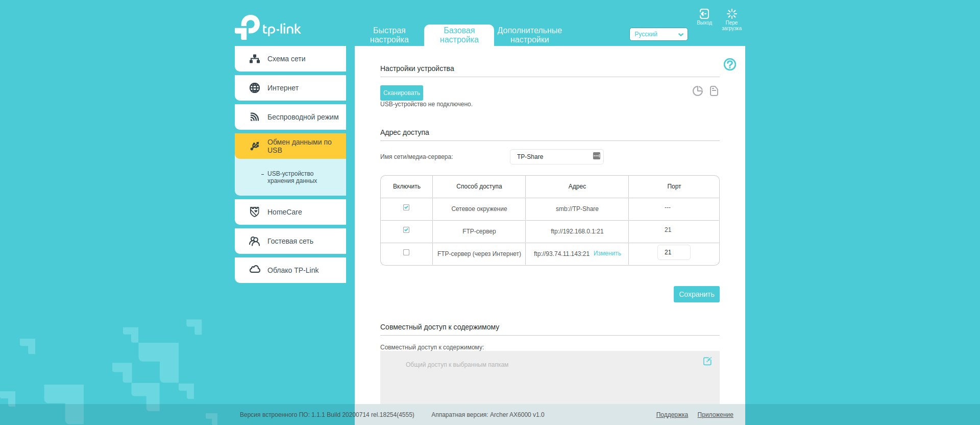Click the pie chart usage icon
The image size is (980, 425).
697,91
